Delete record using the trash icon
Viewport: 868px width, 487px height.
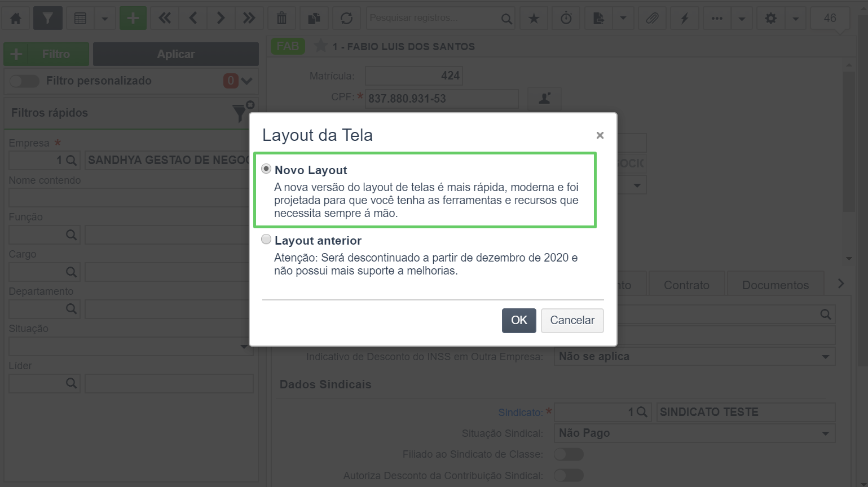pos(281,18)
